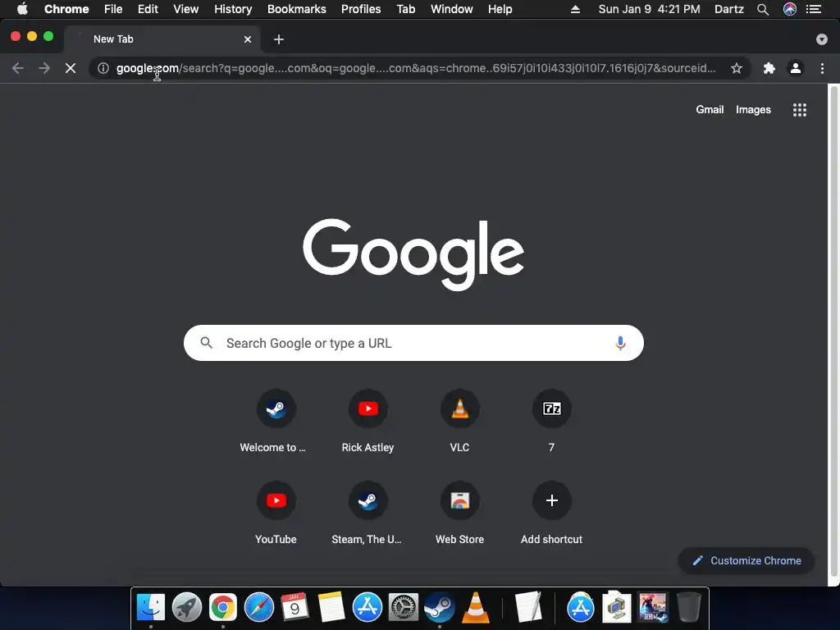Go forward with the forward arrow
Image resolution: width=840 pixels, height=630 pixels.
click(44, 68)
